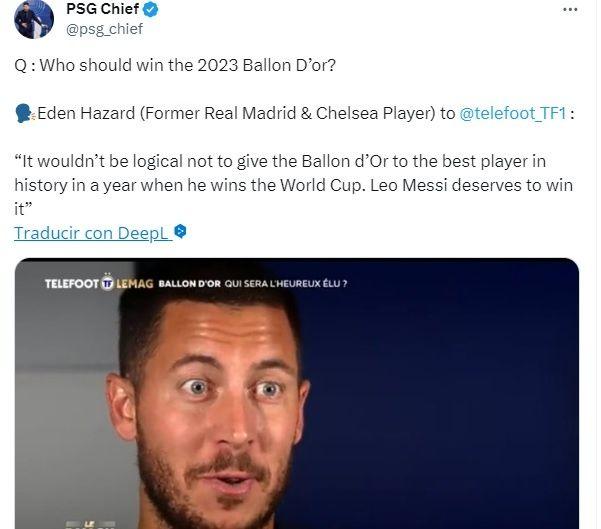Open the @psg_chief handle

tap(104, 29)
